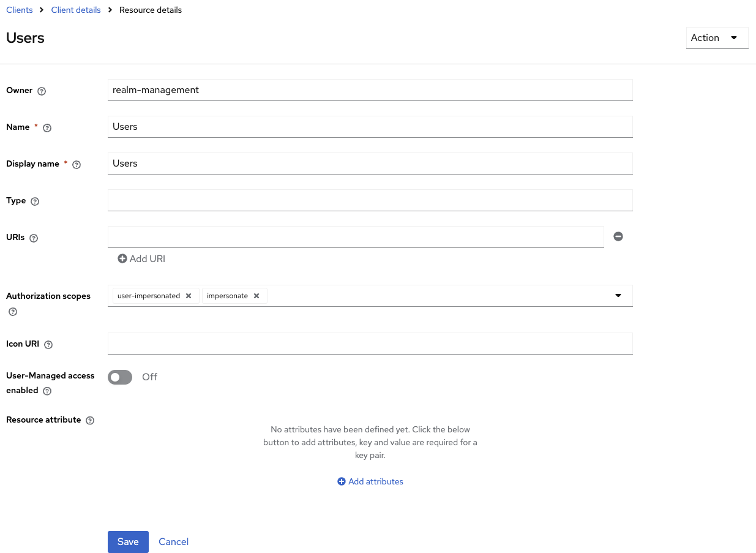Remove the URI row with minus icon
Screen dimensions: 756x553
(618, 236)
